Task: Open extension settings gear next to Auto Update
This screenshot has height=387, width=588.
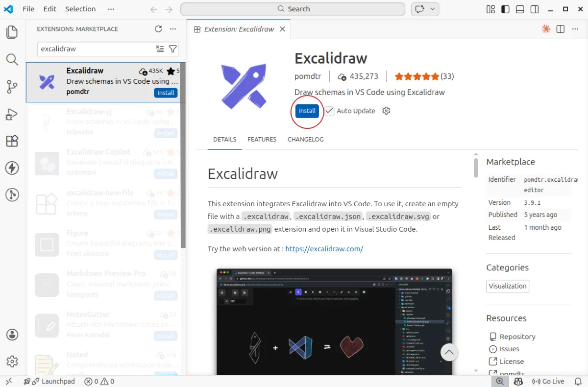Action: (386, 111)
